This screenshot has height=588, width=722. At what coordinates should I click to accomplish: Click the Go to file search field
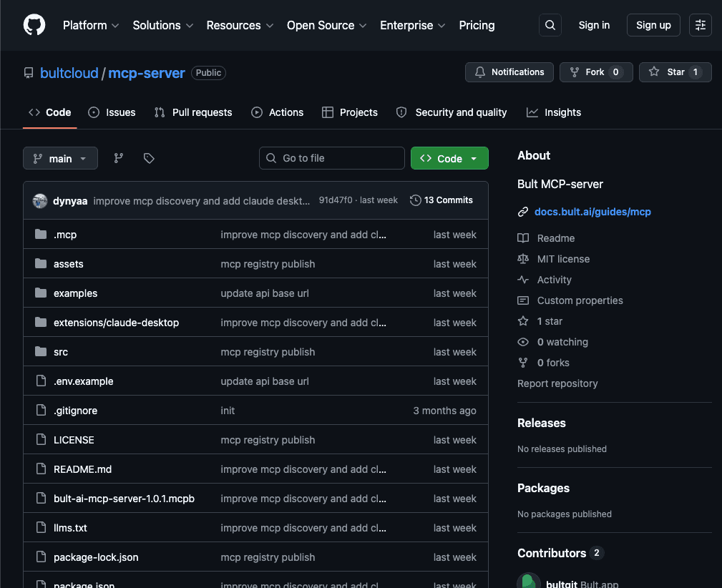[331, 158]
